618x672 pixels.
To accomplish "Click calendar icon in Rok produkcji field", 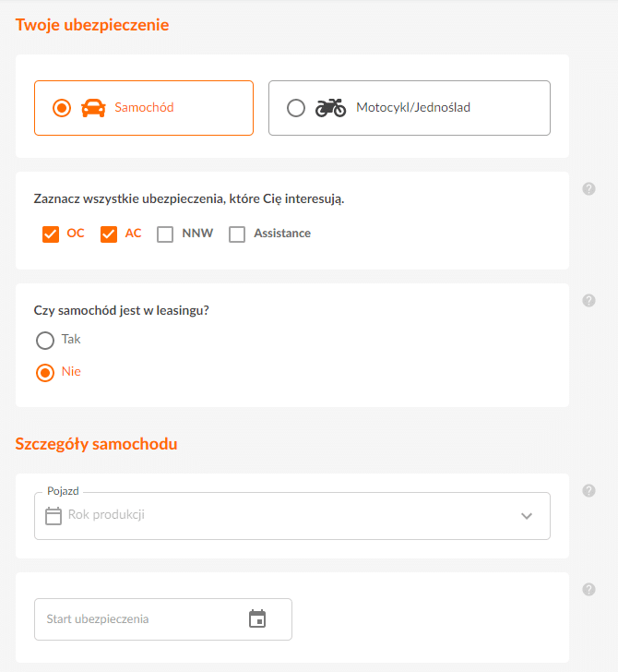I will click(53, 516).
